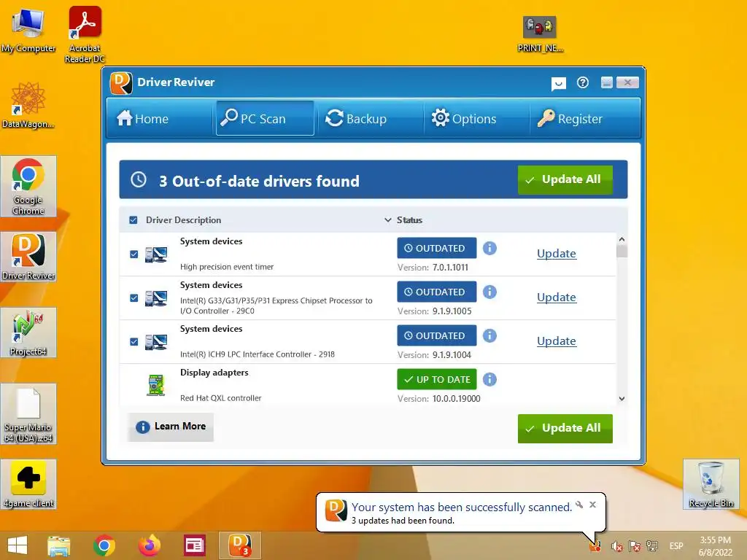The width and height of the screenshot is (747, 560).
Task: Click the driver list scroll down arrow
Action: [622, 399]
